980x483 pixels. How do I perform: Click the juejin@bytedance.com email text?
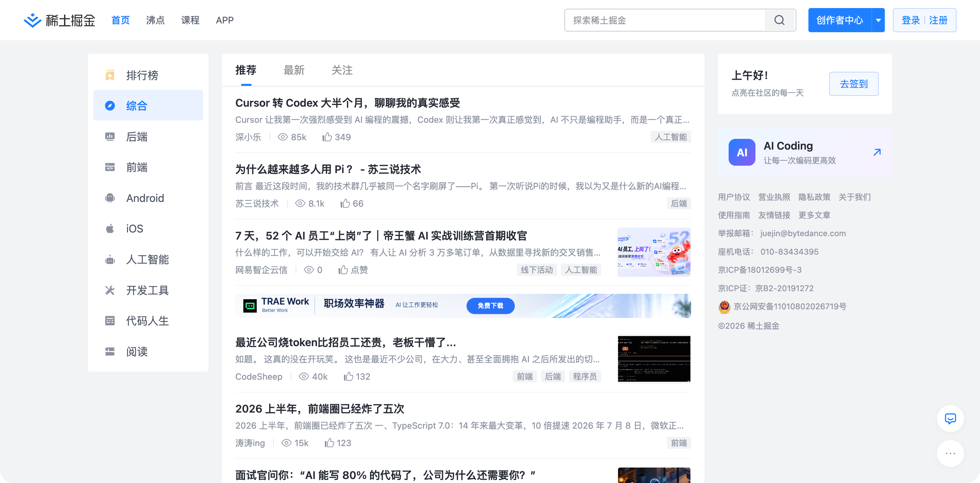click(x=803, y=233)
